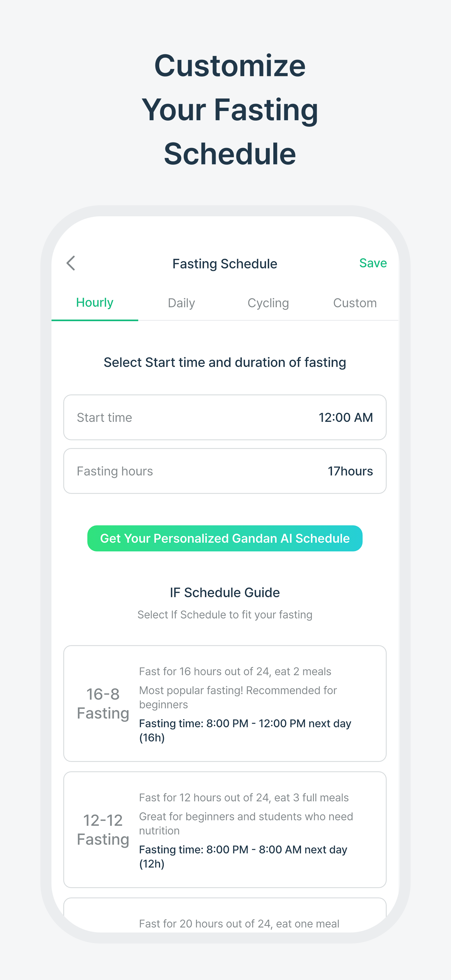Open the Fasting hours selector field
The height and width of the screenshot is (980, 451).
(x=225, y=471)
